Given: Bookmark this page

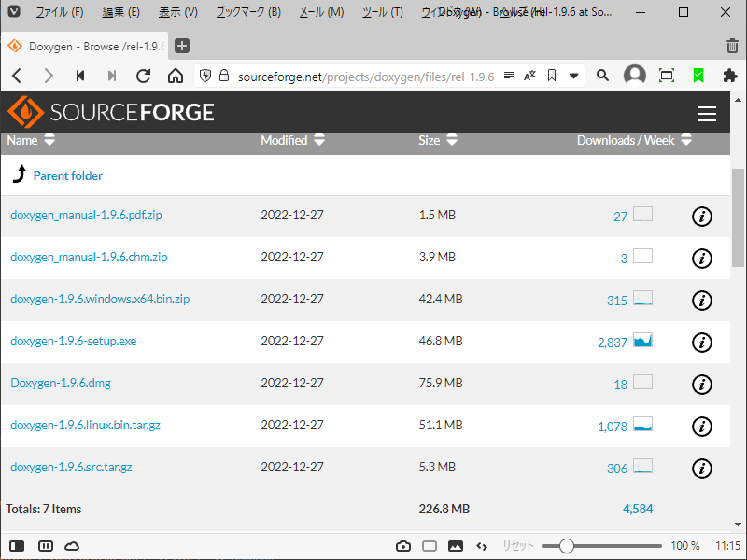Looking at the screenshot, I should (x=552, y=76).
